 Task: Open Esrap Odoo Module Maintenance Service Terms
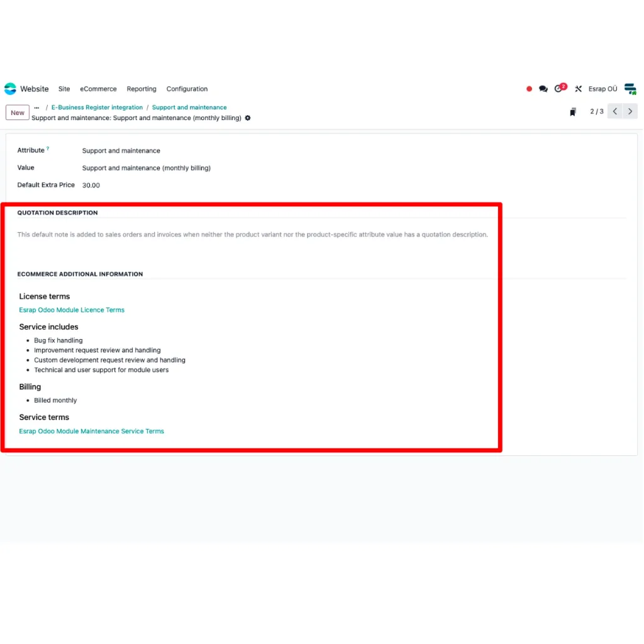click(x=92, y=431)
